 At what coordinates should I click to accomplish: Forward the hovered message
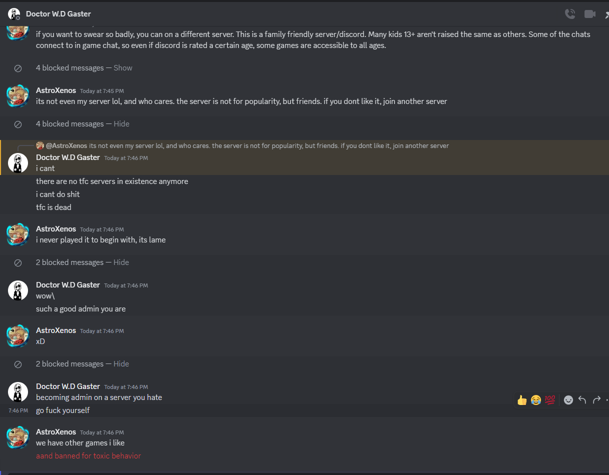point(597,400)
